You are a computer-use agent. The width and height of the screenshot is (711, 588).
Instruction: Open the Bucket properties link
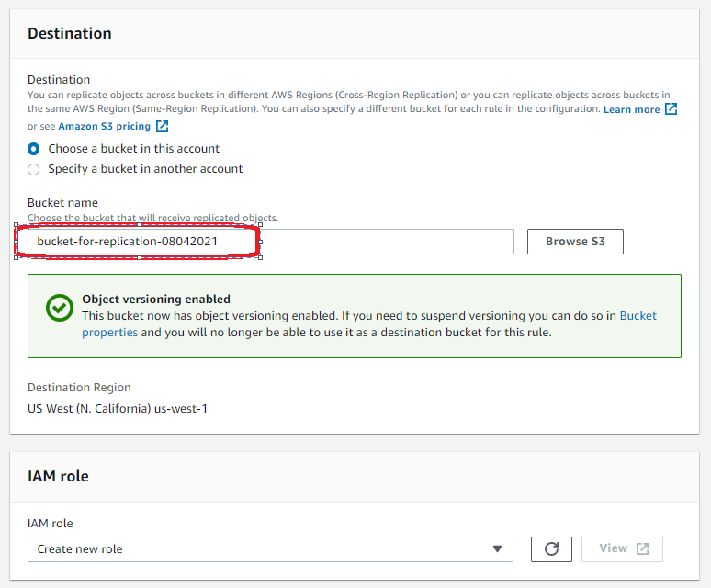110,333
